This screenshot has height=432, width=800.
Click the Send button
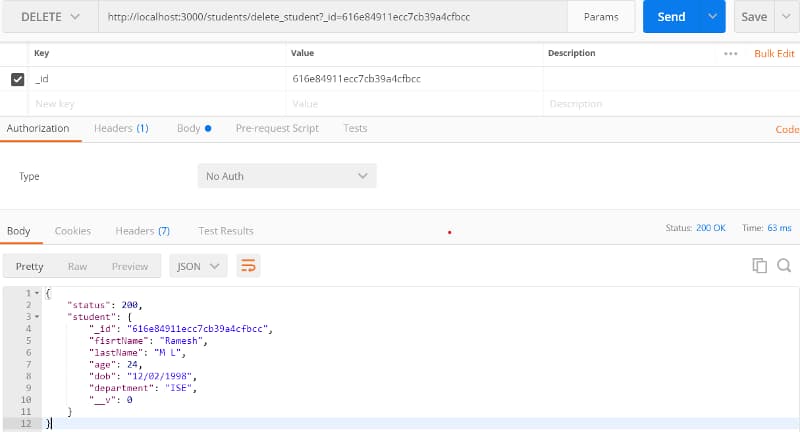pos(670,17)
